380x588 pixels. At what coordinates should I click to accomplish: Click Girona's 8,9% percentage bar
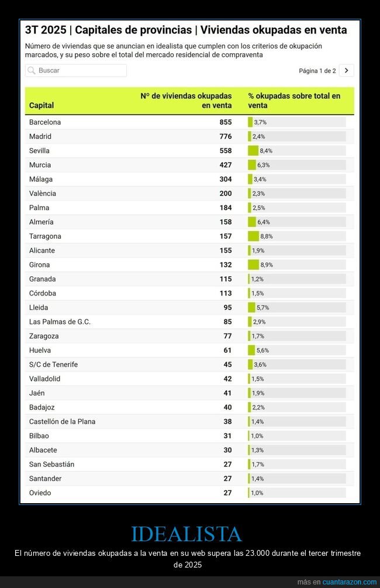pos(253,264)
